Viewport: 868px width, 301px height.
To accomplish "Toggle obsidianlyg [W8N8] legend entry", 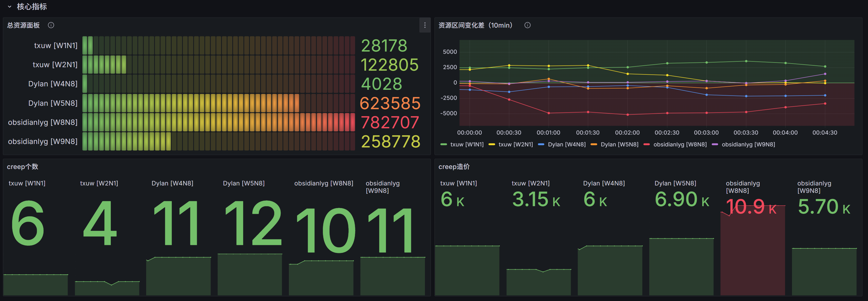I will (680, 145).
